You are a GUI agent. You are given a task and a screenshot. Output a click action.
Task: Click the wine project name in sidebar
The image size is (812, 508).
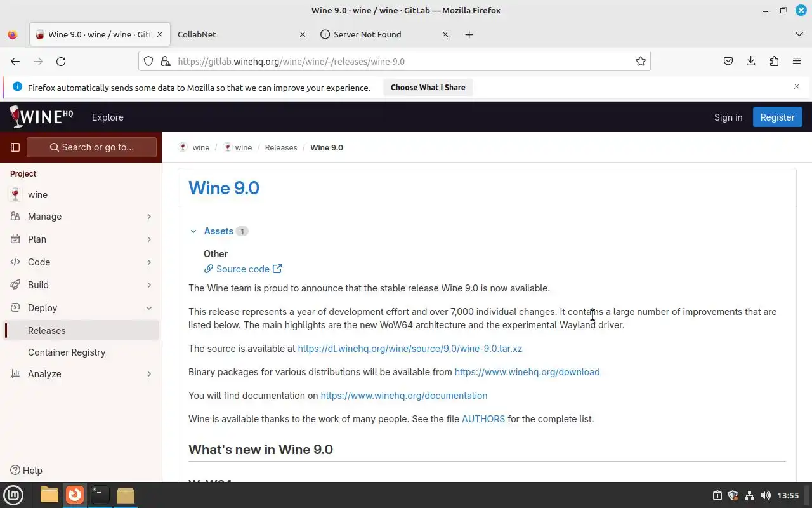[x=37, y=195]
